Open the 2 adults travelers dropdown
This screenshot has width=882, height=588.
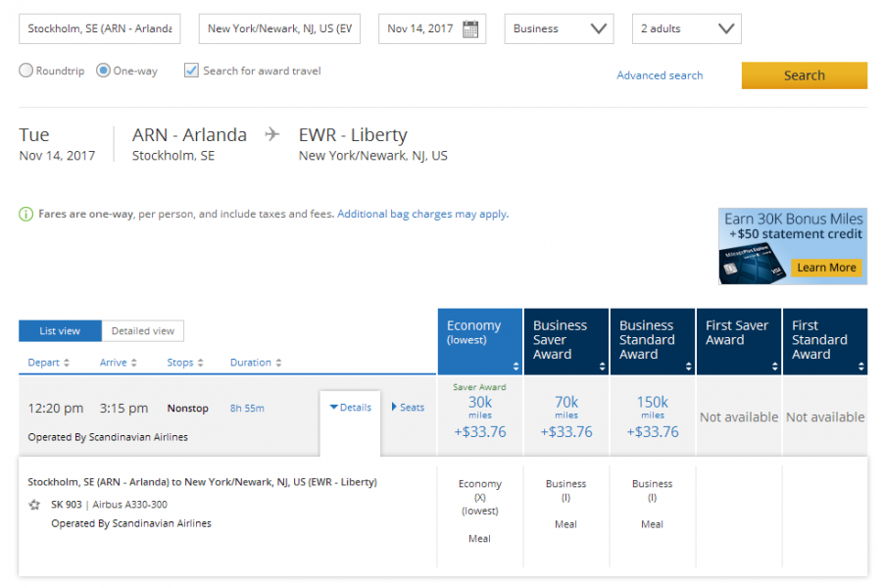(686, 29)
